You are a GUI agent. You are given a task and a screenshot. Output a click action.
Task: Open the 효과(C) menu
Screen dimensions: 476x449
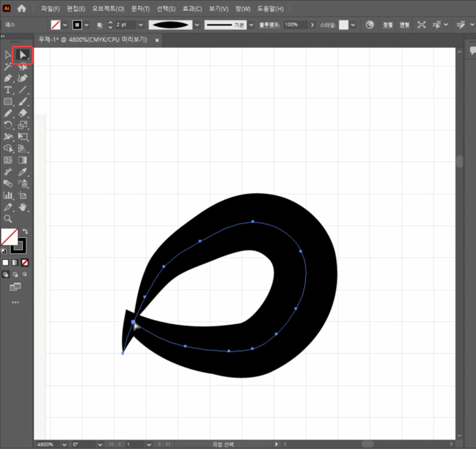tap(192, 9)
